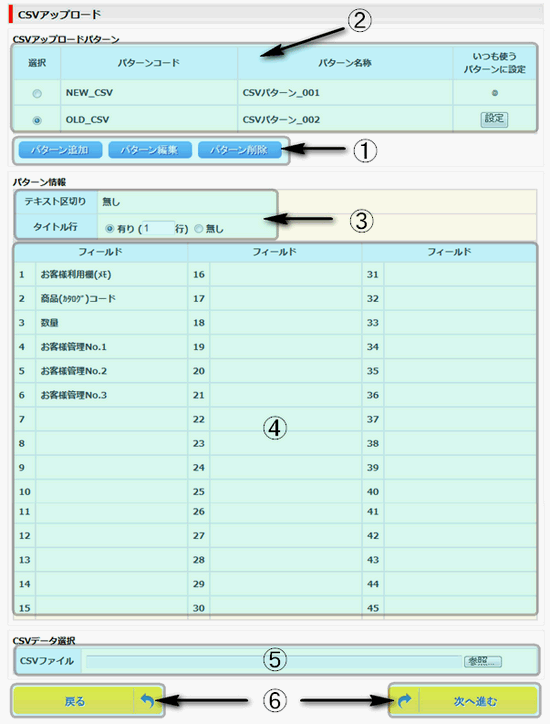
Task: Click the CSVパターン_002 pattern name cell
Action: coord(345,119)
